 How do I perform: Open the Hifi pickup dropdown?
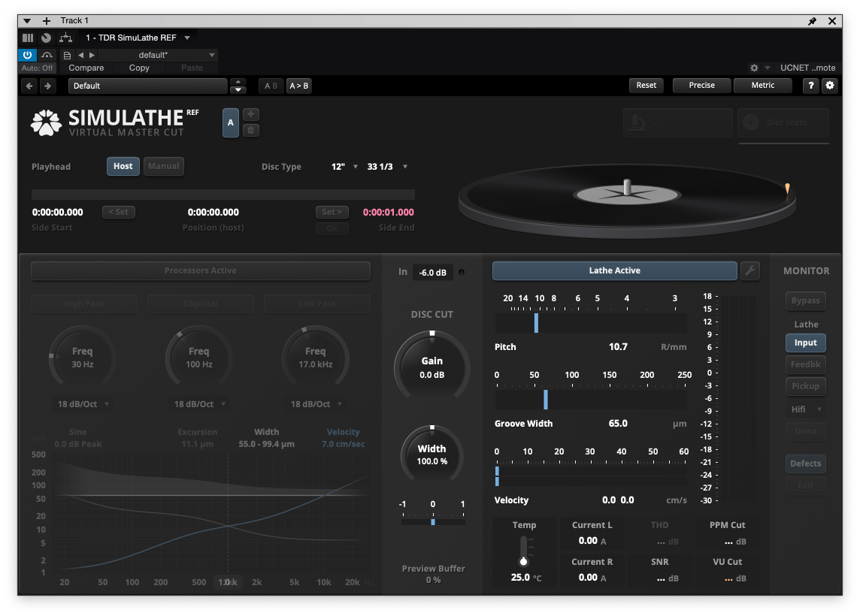coord(805,409)
